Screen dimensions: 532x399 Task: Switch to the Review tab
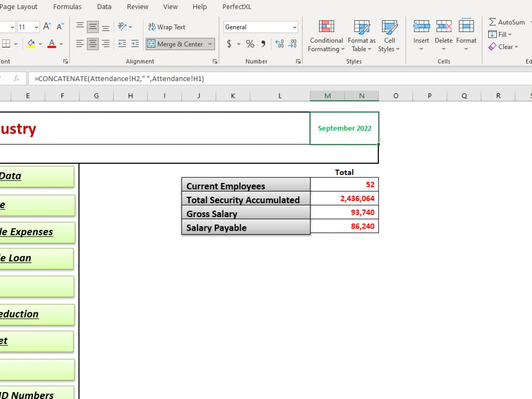pyautogui.click(x=137, y=7)
